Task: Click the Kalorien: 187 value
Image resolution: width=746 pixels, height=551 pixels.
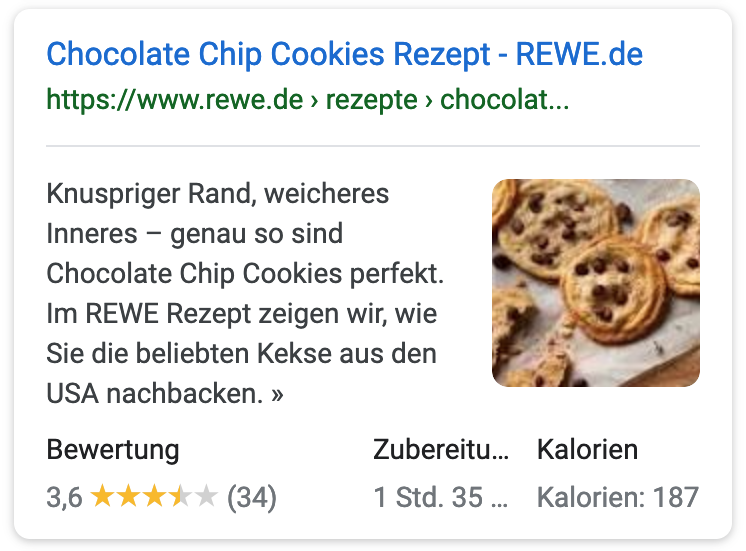Action: point(618,497)
